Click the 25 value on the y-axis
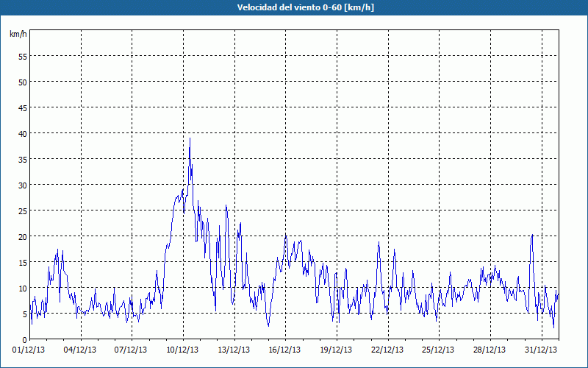588x368 pixels. pyautogui.click(x=23, y=211)
